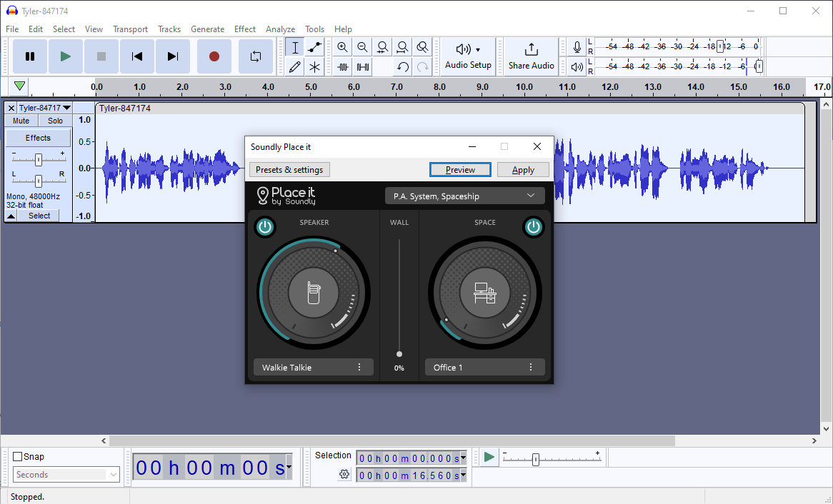This screenshot has width=833, height=504.
Task: Click the horizontal scrollbar
Action: point(391,440)
